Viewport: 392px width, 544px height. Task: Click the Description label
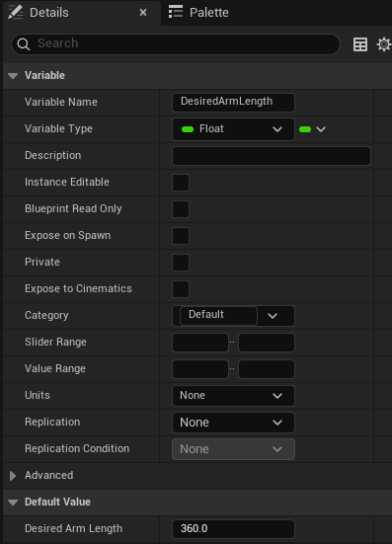point(52,155)
